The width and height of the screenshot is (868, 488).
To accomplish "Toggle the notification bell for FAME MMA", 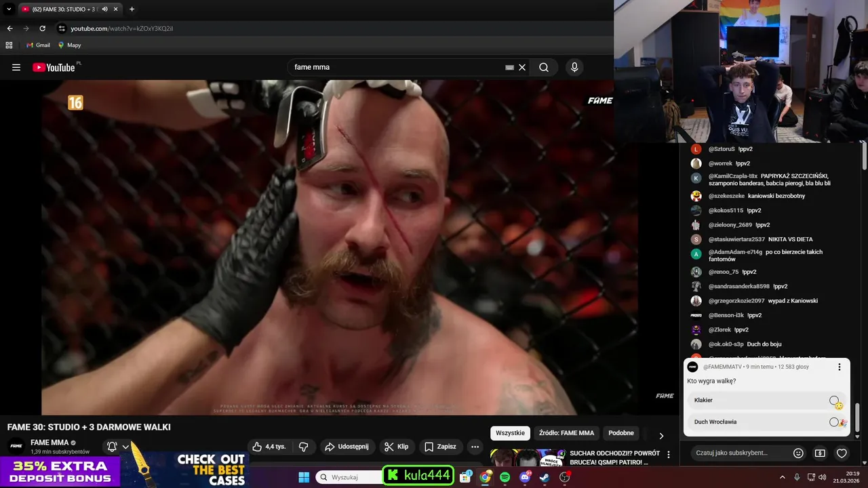I will coord(113,447).
